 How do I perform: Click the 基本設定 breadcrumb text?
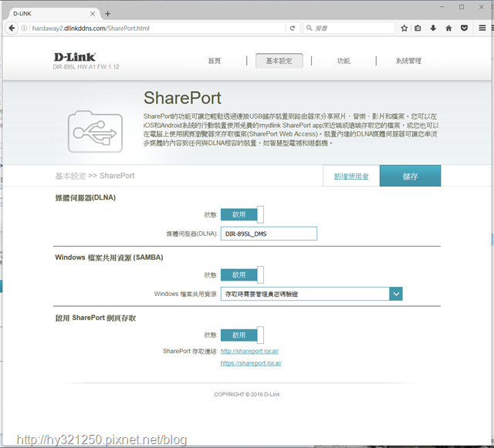[x=70, y=176]
